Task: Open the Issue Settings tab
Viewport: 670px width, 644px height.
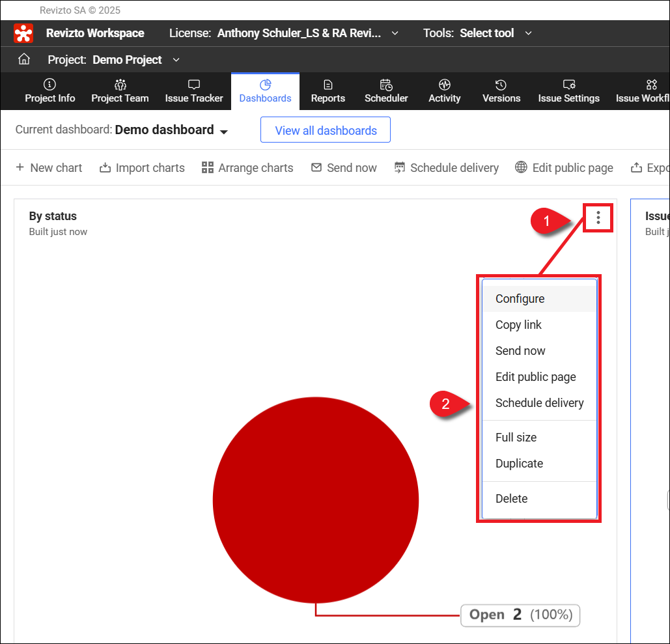Action: [x=568, y=91]
